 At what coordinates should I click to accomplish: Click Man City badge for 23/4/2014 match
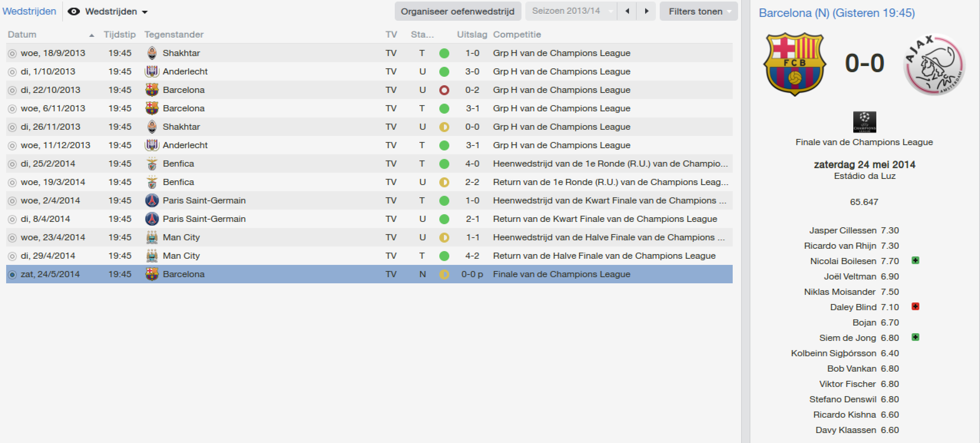coord(152,237)
